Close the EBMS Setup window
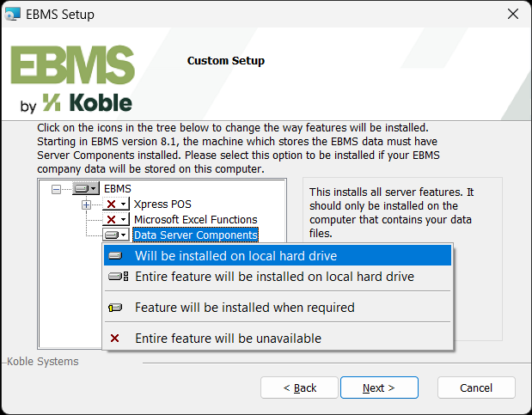532x415 pixels. (513, 15)
